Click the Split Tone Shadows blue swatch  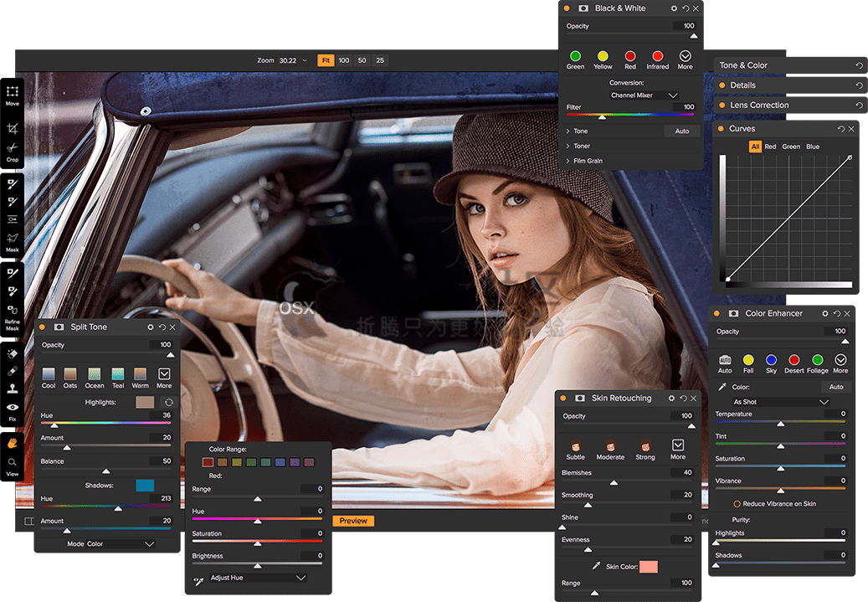pos(145,486)
